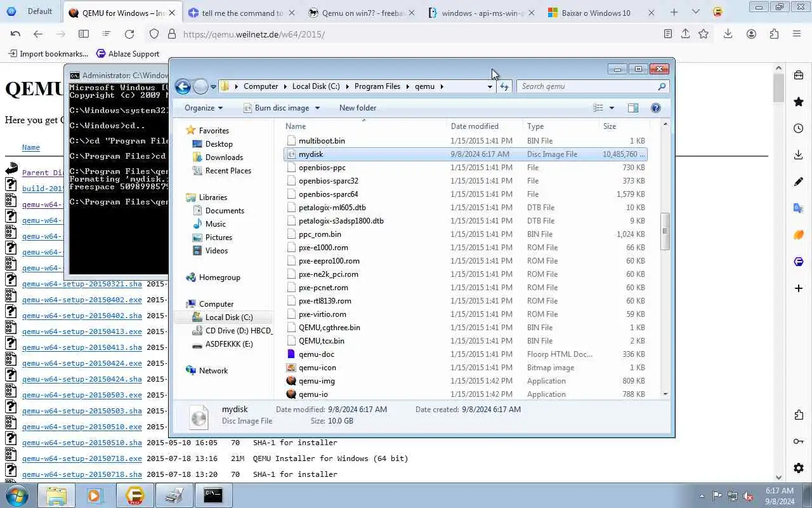List all tabs dropdown arrow
The width and height of the screenshot is (812, 508).
pyautogui.click(x=695, y=12)
